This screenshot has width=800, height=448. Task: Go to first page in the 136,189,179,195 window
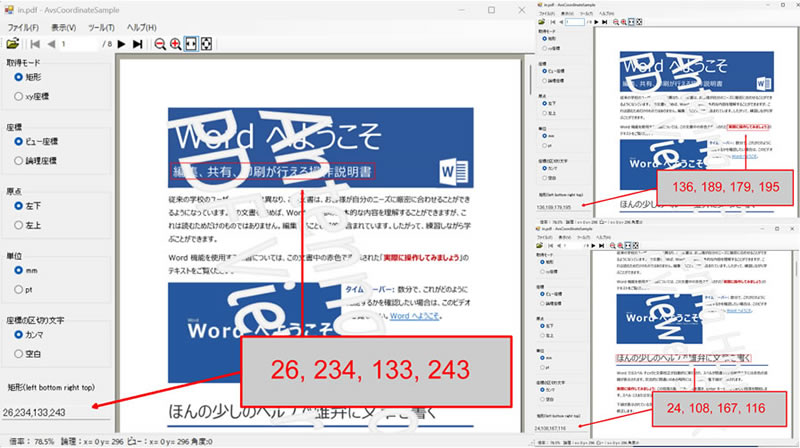coord(553,22)
